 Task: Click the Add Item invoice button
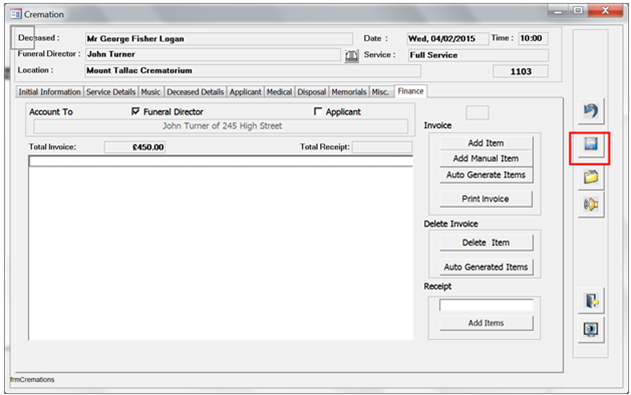coord(486,143)
